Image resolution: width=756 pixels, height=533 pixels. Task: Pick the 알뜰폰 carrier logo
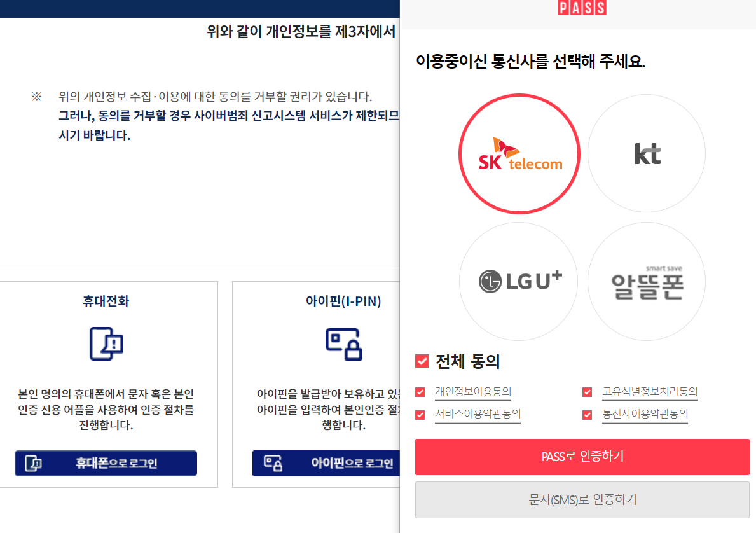point(646,280)
